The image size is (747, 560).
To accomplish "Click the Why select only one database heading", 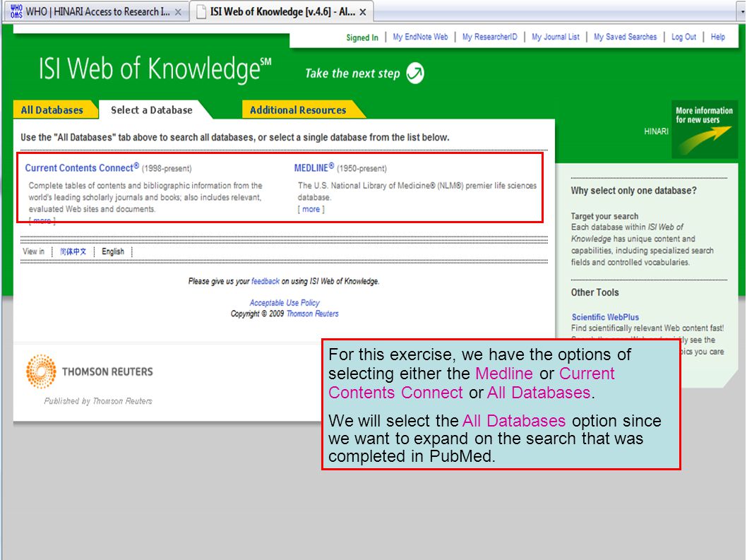I will point(633,191).
